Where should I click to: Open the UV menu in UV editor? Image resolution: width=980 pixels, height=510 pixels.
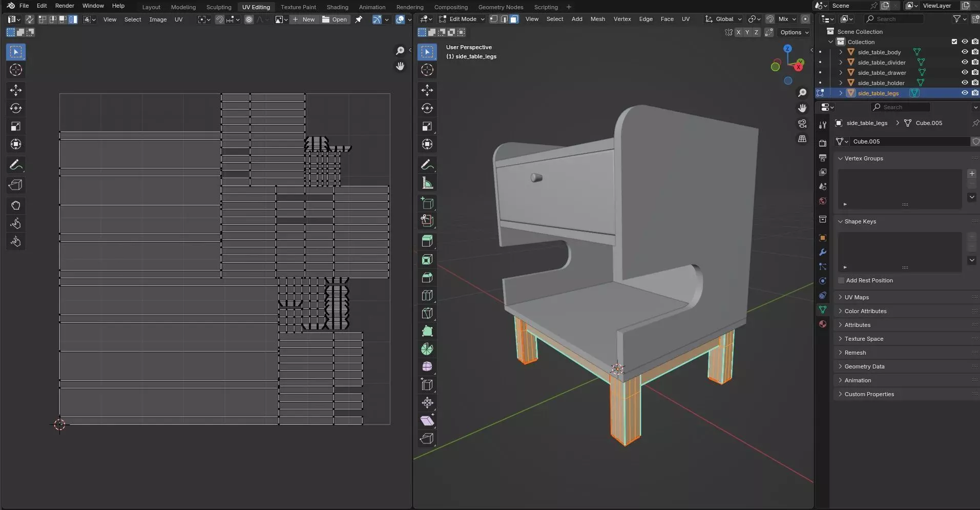click(x=178, y=19)
